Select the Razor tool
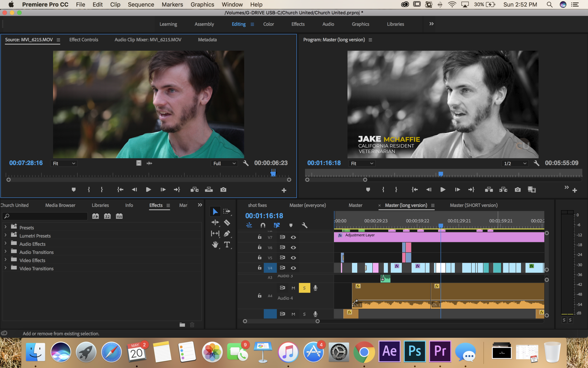The image size is (588, 368). click(227, 222)
